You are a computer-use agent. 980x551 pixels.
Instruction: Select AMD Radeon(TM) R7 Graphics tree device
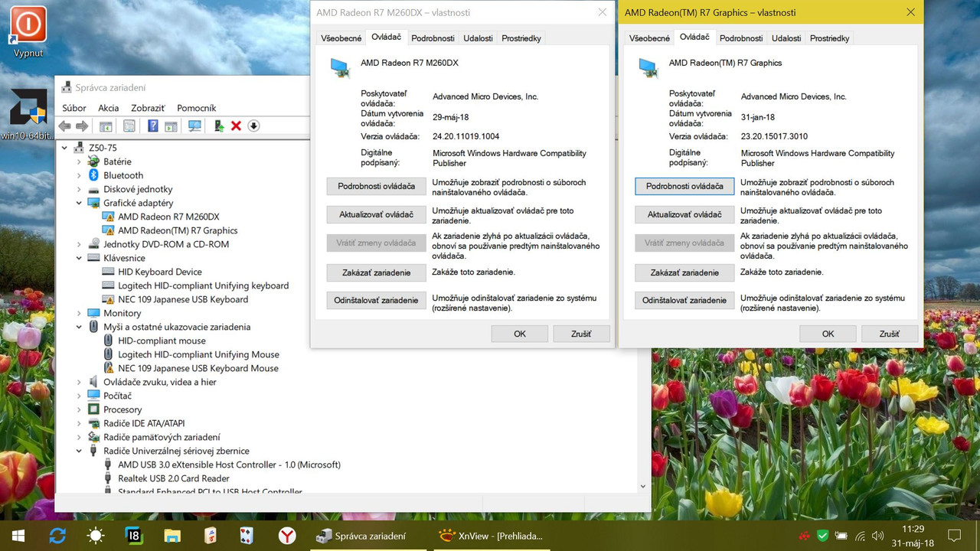click(x=177, y=230)
